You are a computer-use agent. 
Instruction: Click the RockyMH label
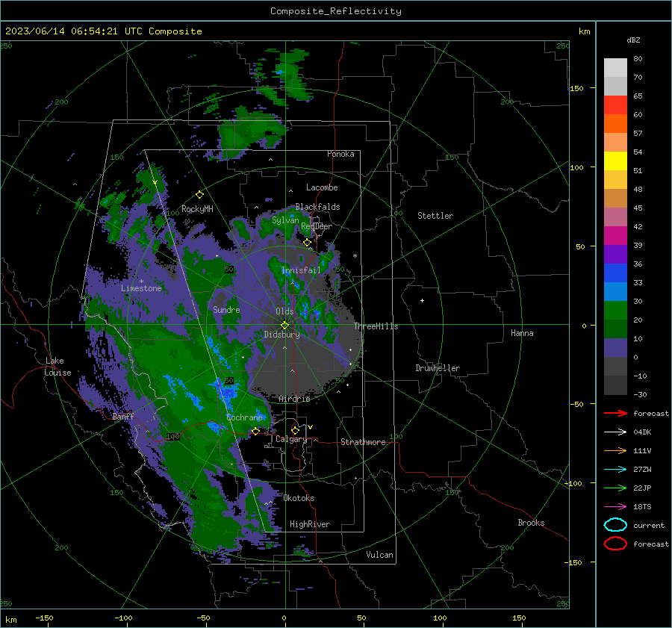(x=197, y=209)
